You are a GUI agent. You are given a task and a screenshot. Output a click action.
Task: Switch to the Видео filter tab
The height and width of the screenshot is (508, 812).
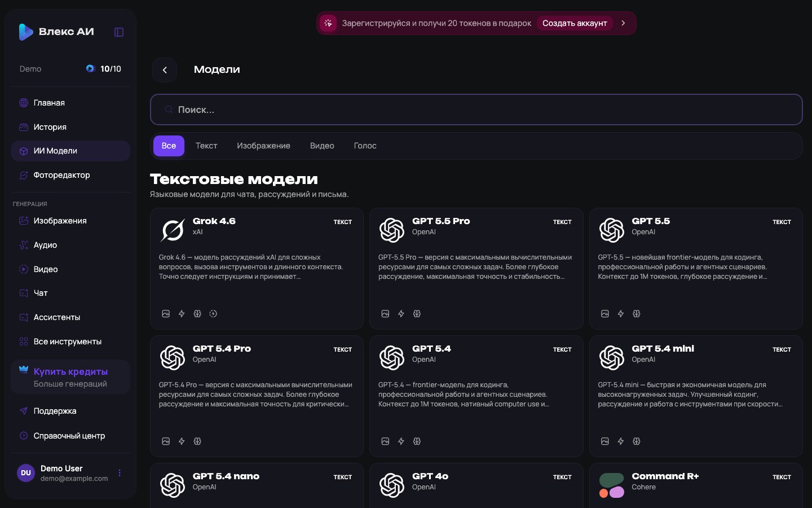(x=322, y=146)
